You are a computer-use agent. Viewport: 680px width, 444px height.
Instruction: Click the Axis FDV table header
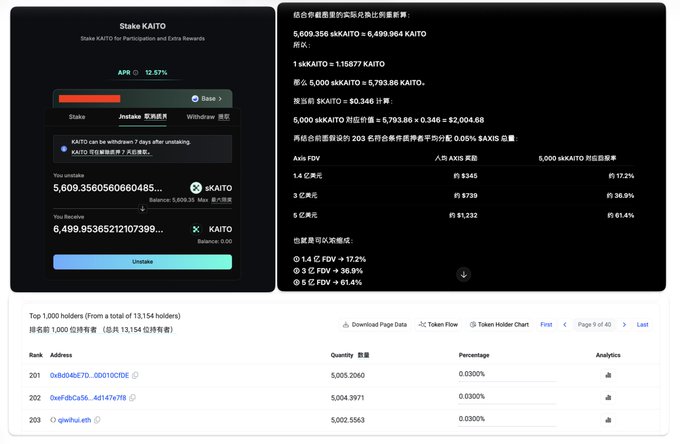[x=306, y=158]
